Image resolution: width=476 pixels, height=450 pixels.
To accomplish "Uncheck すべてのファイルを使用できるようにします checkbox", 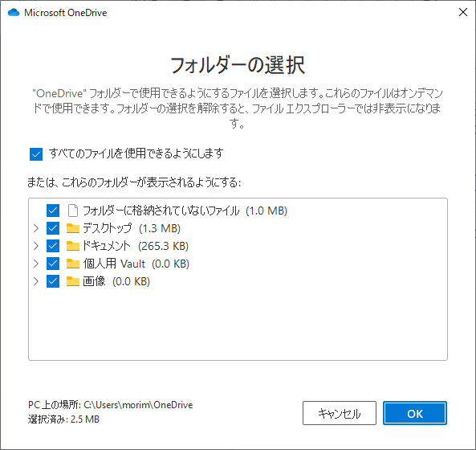I will [36, 154].
